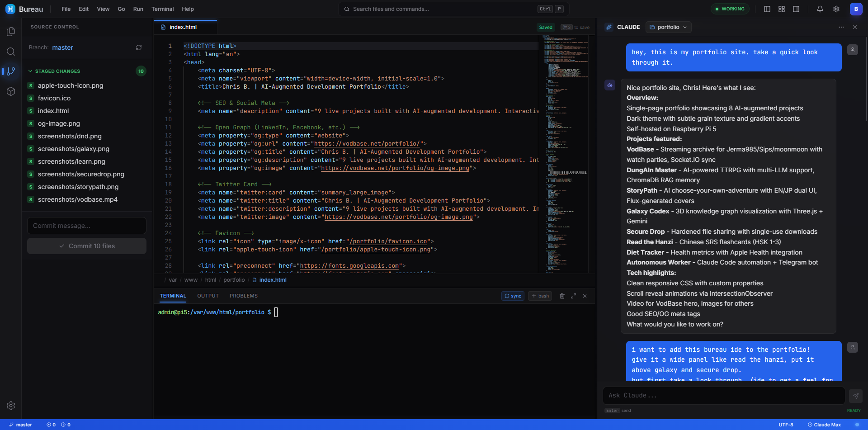868x430 pixels.
Task: Open notifications via the bell icon
Action: pos(820,9)
